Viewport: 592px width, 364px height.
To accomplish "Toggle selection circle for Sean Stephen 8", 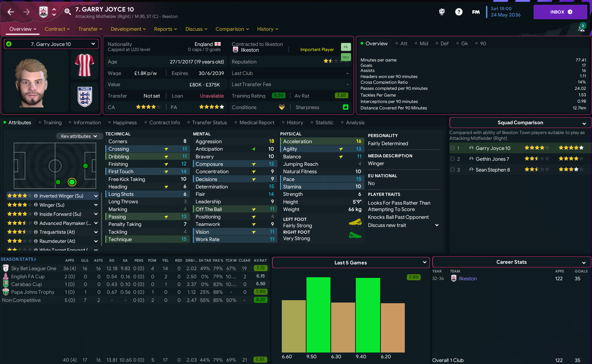I will (452, 170).
